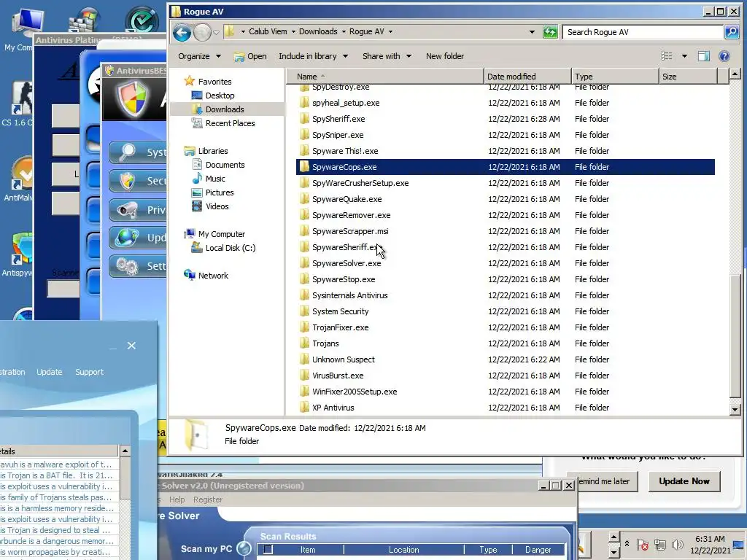Viewport: 747px width, 560px height.
Task: Select the Unknown Suspect folder row
Action: (505, 359)
